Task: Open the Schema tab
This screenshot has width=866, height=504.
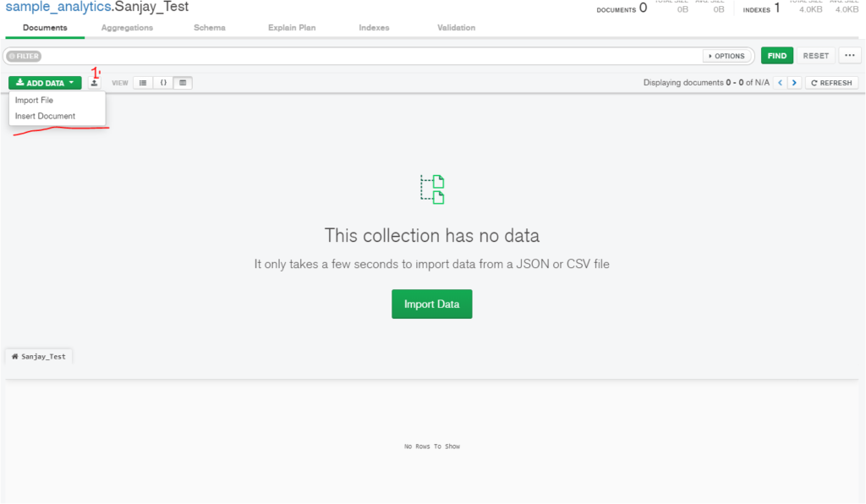Action: pyautogui.click(x=210, y=28)
